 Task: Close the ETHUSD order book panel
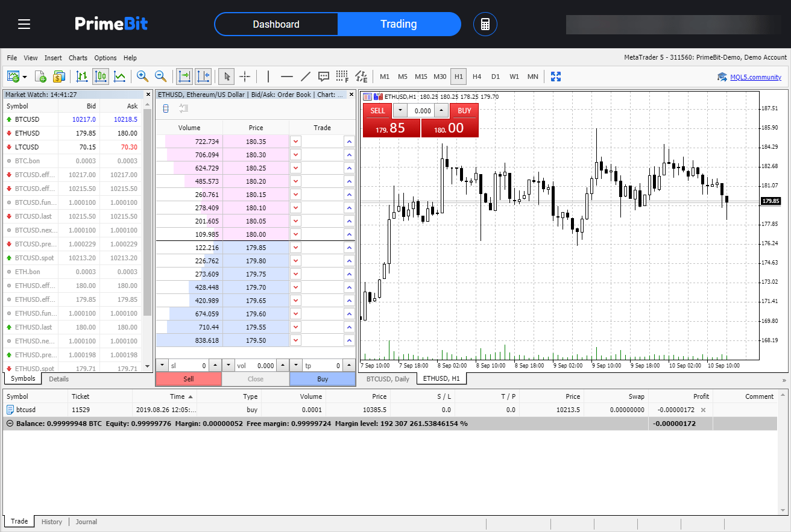(x=350, y=95)
